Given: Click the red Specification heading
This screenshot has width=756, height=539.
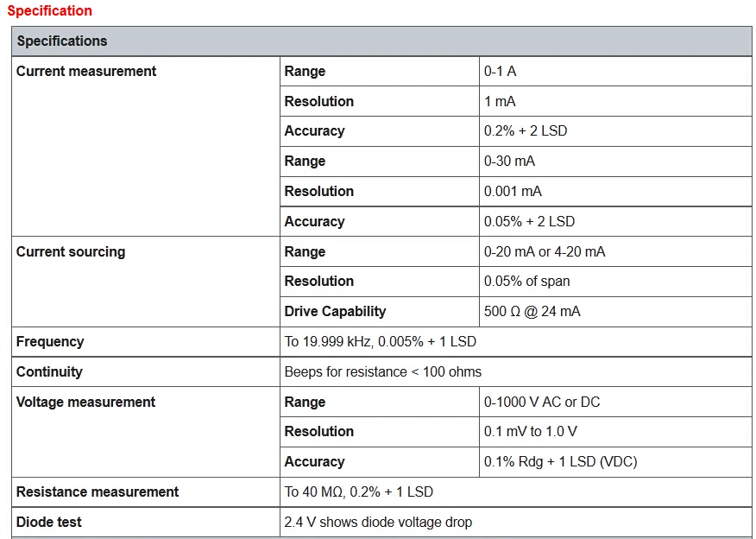Looking at the screenshot, I should tap(50, 10).
